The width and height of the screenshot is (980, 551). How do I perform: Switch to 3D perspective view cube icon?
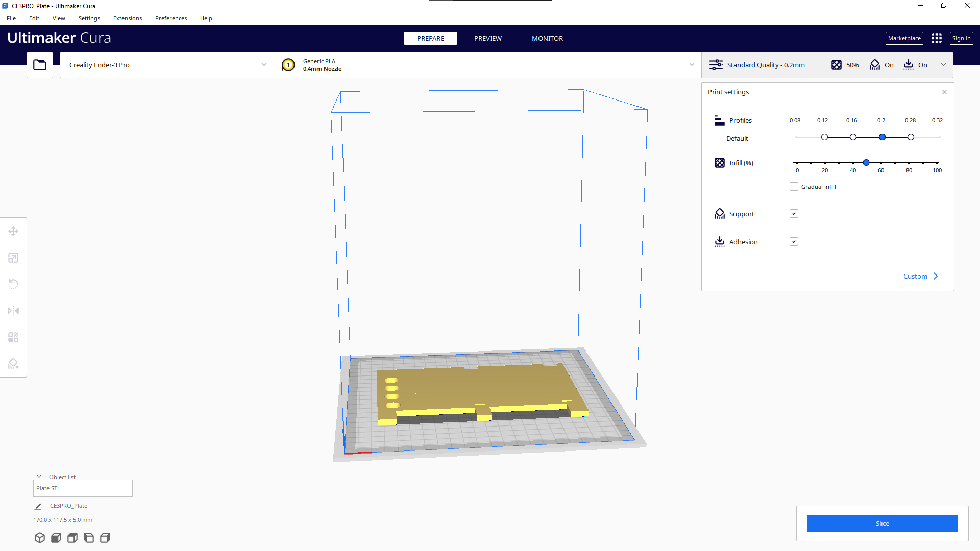coord(40,538)
